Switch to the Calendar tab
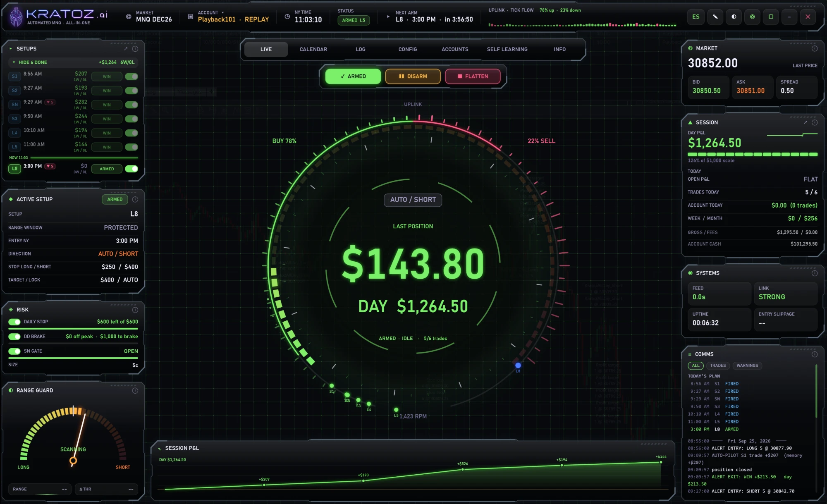 click(313, 49)
